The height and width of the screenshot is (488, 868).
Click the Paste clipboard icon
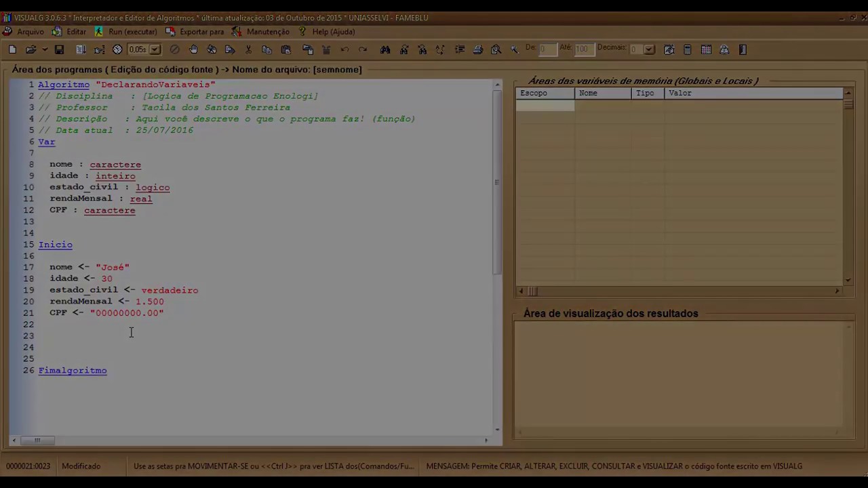pos(285,49)
